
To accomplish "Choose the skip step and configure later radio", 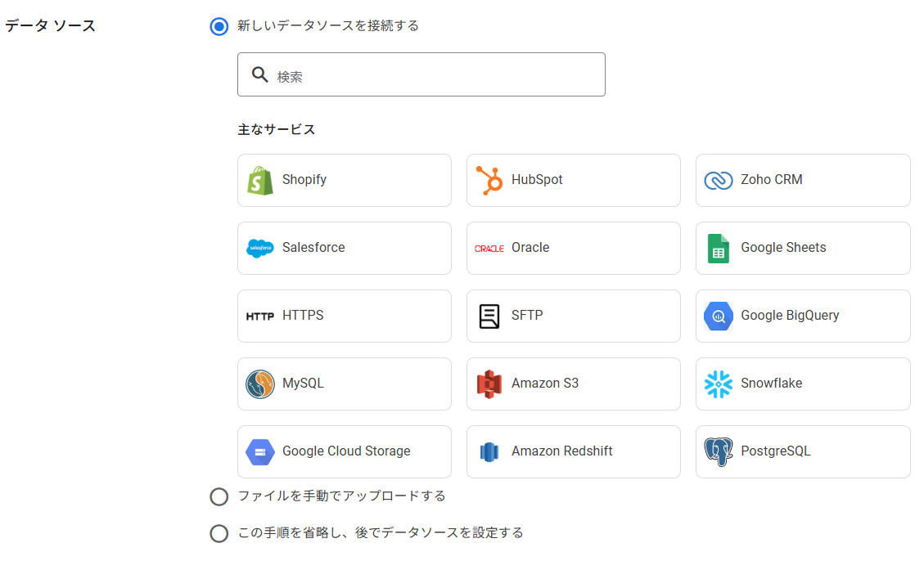I will point(219,533).
